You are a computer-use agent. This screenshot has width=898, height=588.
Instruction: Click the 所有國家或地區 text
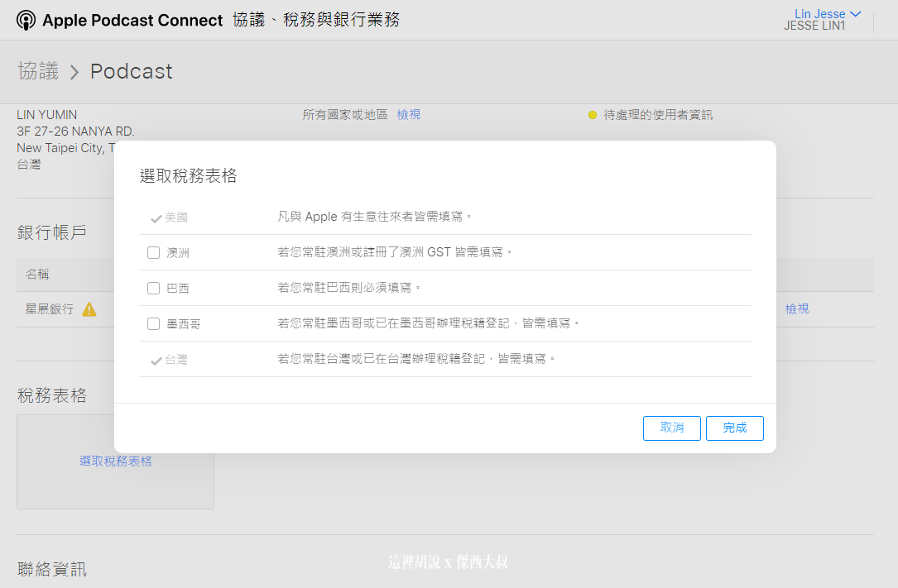(345, 115)
